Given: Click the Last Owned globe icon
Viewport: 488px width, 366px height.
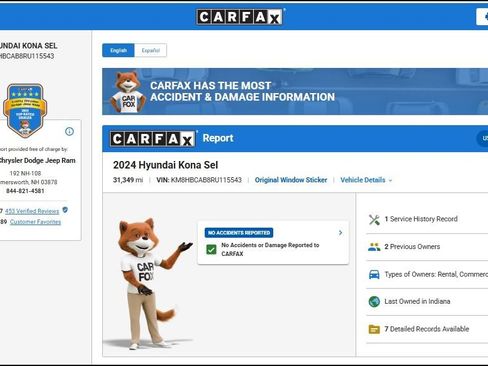Looking at the screenshot, I should (374, 302).
